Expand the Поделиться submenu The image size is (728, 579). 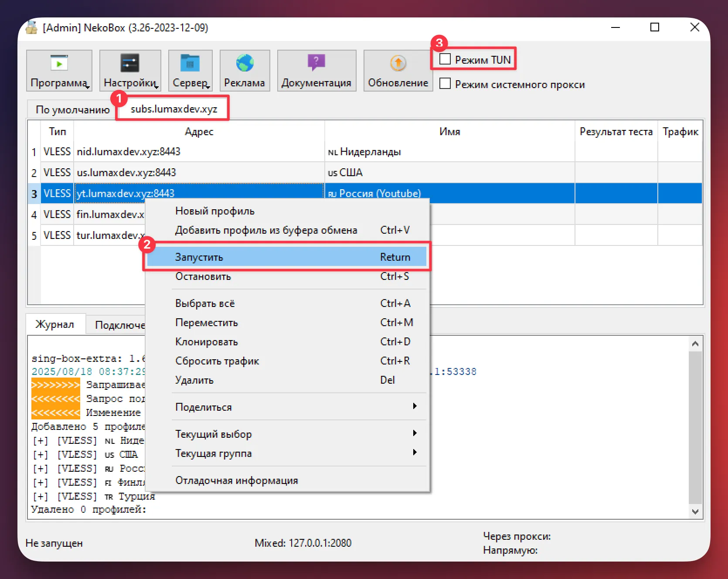pos(287,407)
